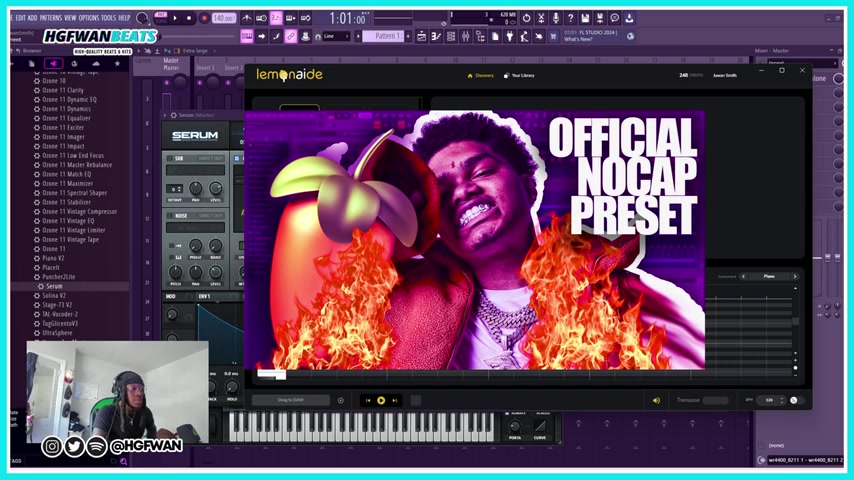Open the channel rack icon
Image resolution: width=854 pixels, height=480 pixels.
click(451, 36)
